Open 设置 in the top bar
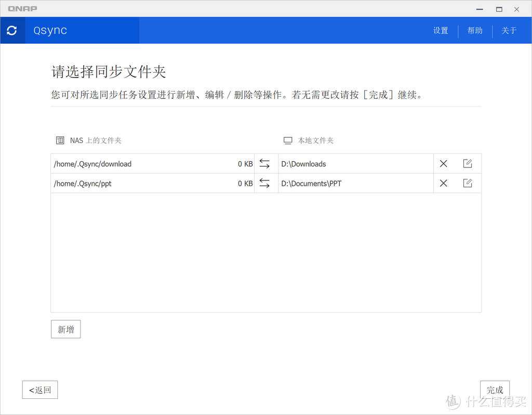 point(440,30)
